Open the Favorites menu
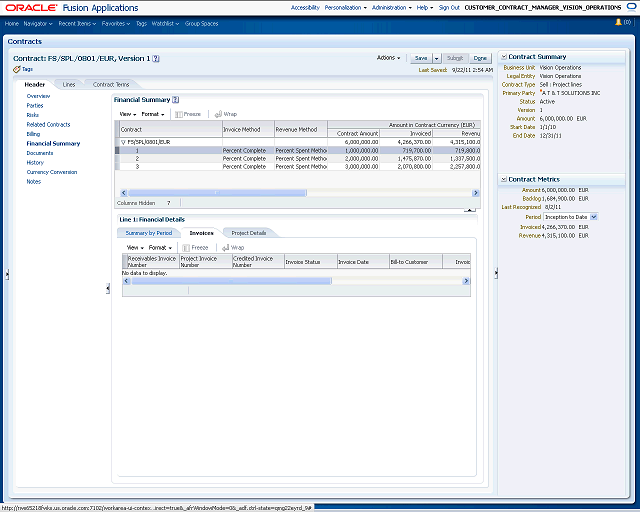This screenshot has height=512, width=640. click(x=116, y=24)
